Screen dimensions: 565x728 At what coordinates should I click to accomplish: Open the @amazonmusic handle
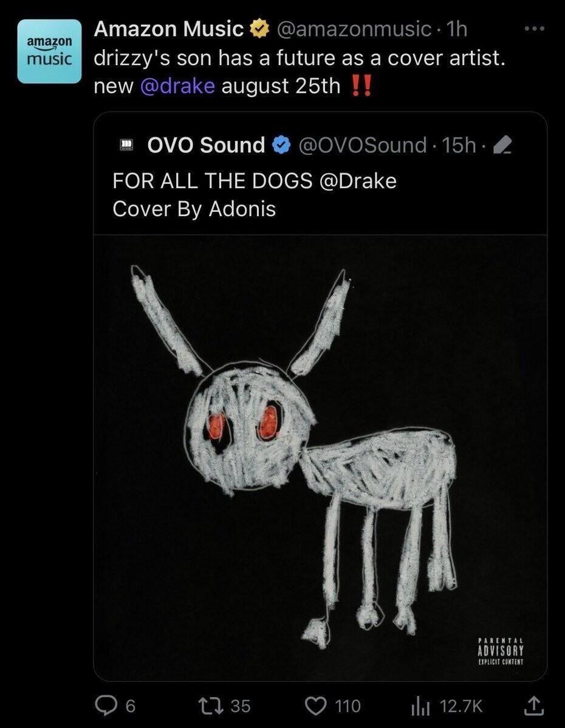[354, 29]
